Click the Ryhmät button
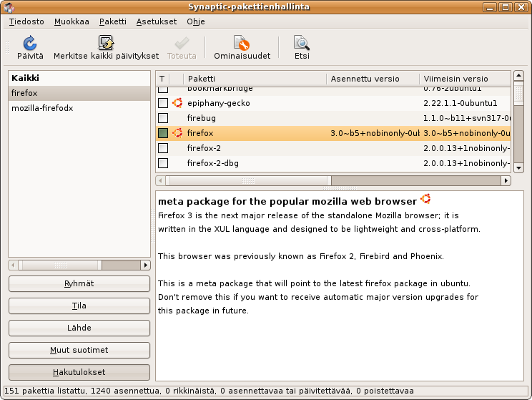The image size is (532, 400). [79, 283]
